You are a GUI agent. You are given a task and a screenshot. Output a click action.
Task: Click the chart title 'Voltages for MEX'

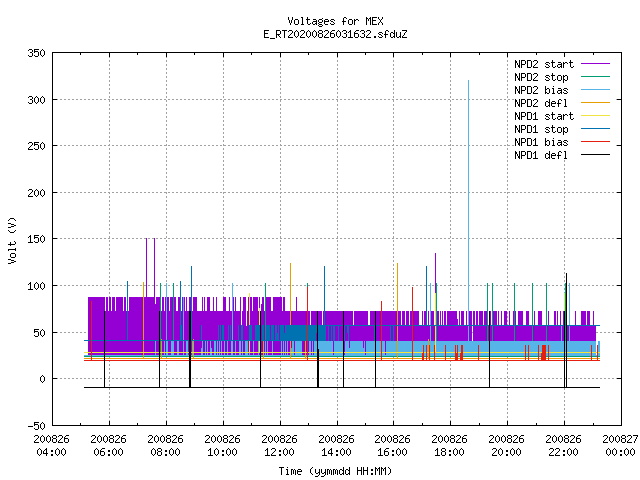coord(335,21)
